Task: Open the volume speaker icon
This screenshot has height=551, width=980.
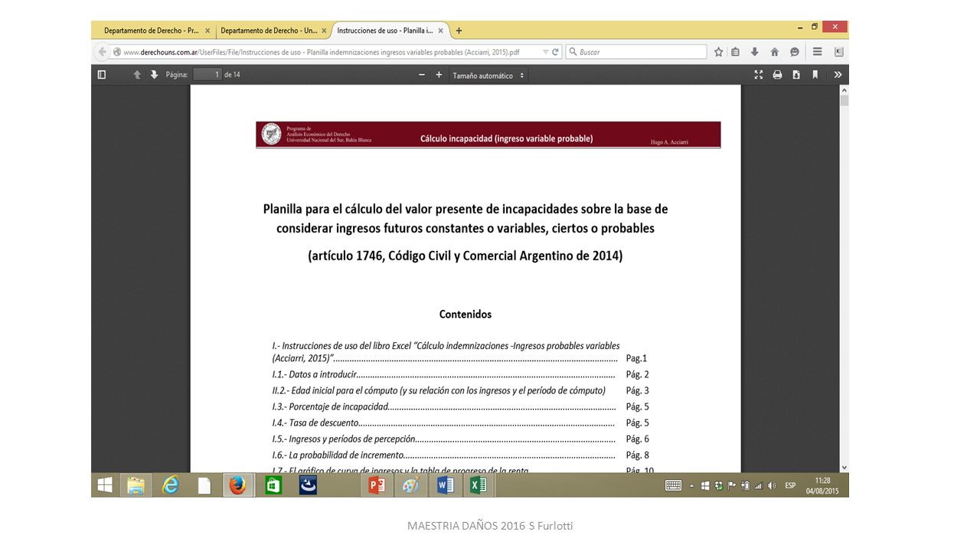Action: click(x=772, y=485)
